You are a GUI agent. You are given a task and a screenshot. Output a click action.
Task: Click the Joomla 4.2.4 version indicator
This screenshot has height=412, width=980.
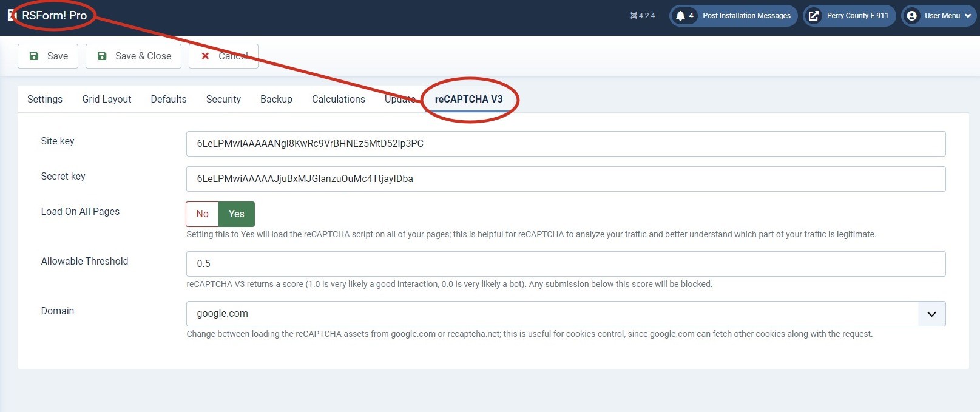click(x=643, y=16)
